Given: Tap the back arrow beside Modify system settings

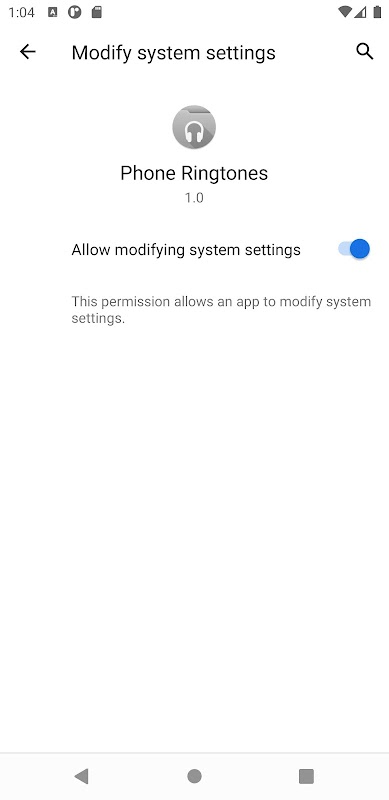Looking at the screenshot, I should (x=28, y=52).
